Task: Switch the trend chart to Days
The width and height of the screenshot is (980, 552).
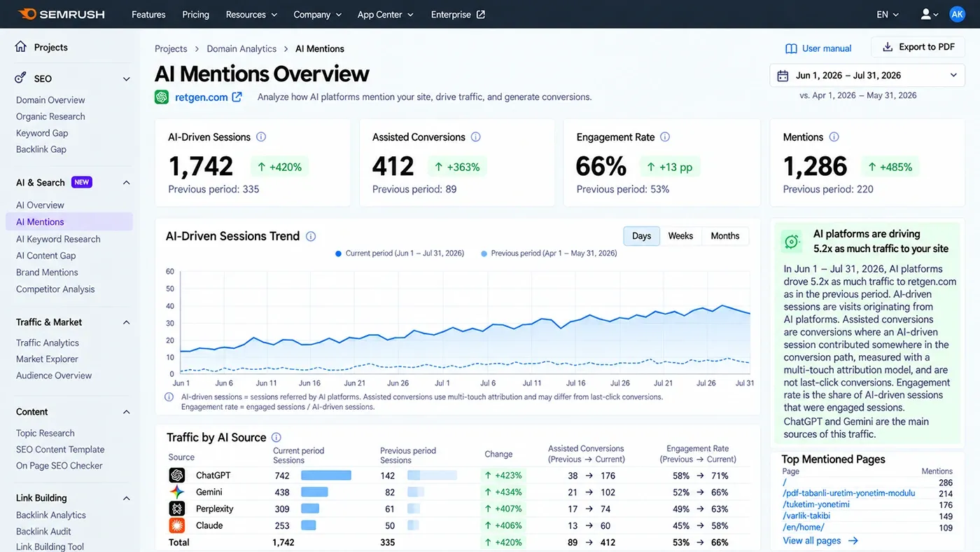Action: tap(642, 236)
